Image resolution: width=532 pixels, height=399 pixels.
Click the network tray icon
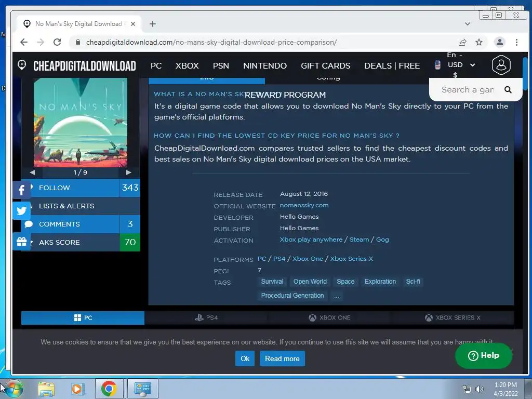(467, 389)
